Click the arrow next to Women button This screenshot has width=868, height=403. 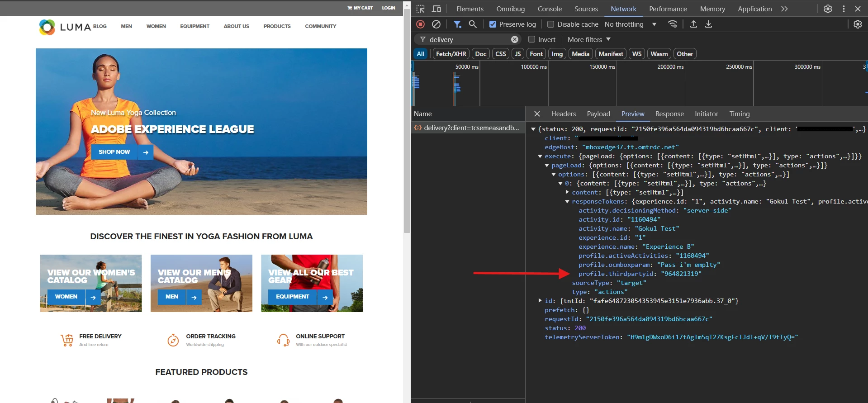click(x=93, y=297)
